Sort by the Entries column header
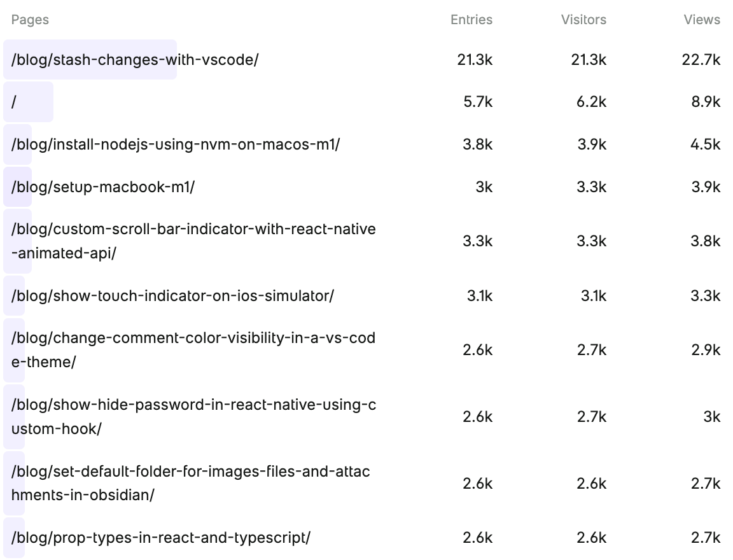 471,20
